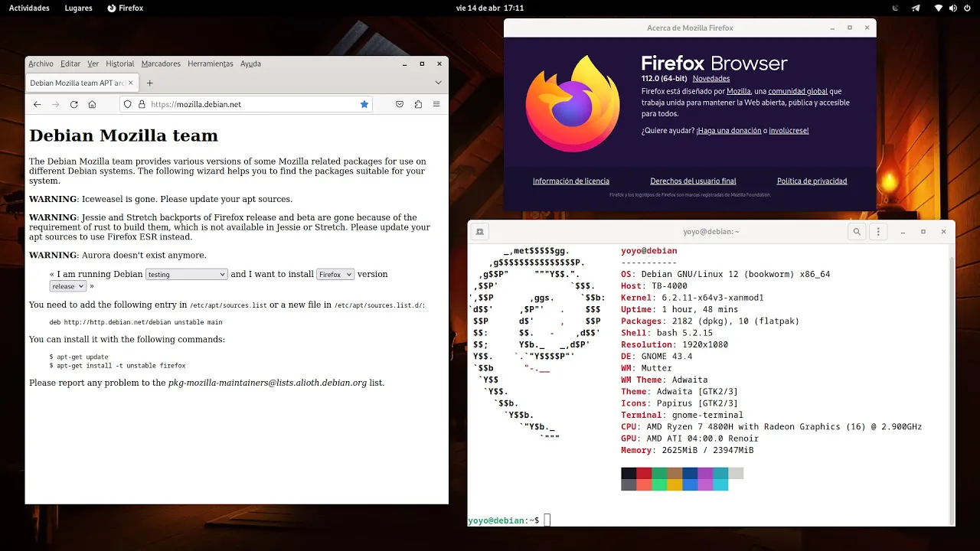Click the browser Forward arrow
980x551 pixels.
(x=55, y=104)
